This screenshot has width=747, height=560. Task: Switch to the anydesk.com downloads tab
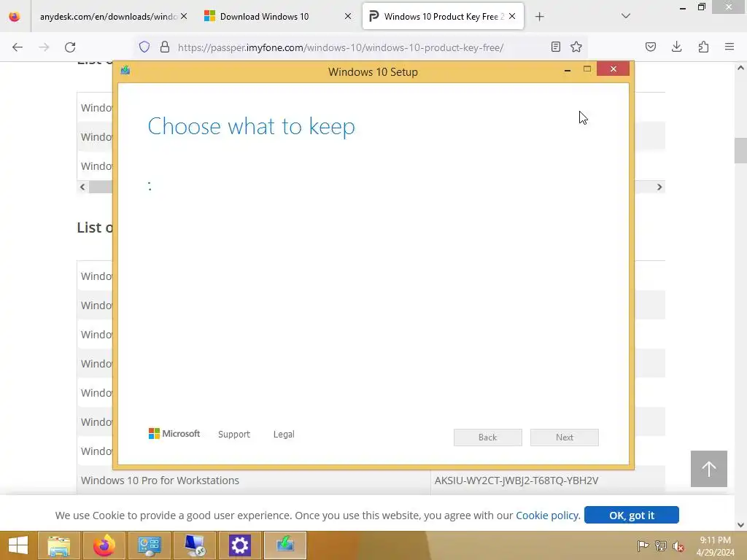click(x=109, y=17)
